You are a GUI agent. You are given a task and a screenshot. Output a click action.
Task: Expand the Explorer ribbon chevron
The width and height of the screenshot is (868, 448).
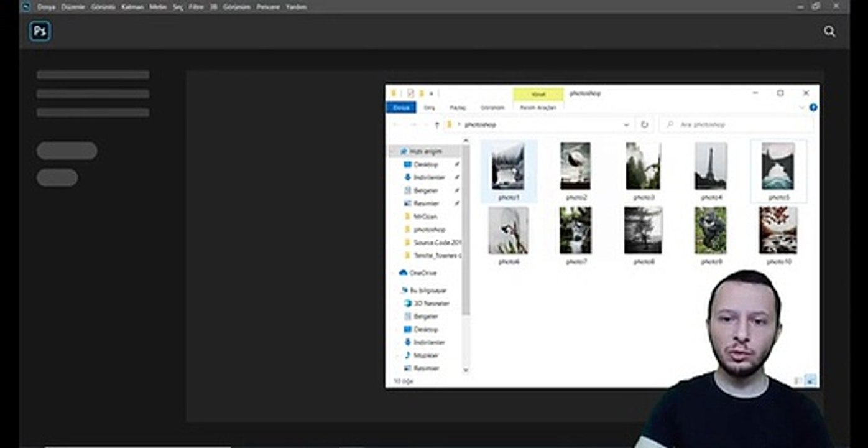(801, 108)
